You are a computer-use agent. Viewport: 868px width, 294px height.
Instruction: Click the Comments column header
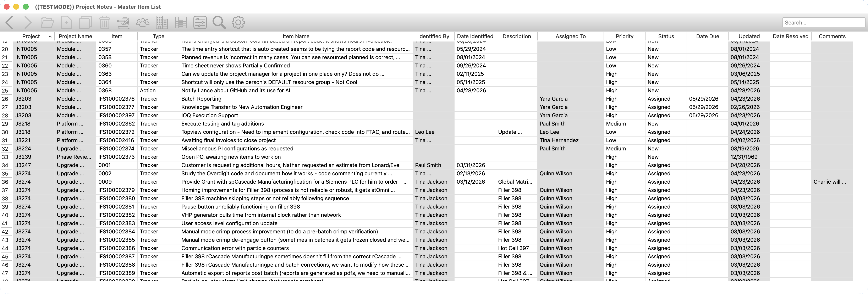click(x=832, y=36)
